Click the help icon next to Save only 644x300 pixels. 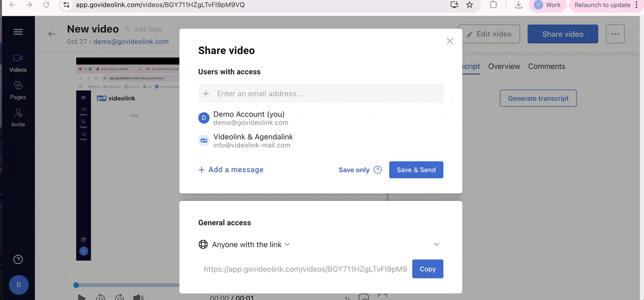click(x=377, y=170)
